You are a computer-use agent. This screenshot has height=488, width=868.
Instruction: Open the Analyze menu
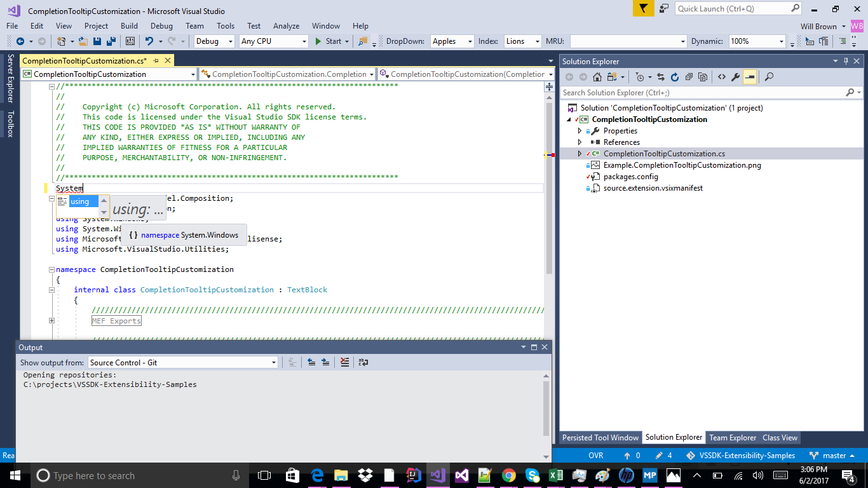tap(286, 26)
